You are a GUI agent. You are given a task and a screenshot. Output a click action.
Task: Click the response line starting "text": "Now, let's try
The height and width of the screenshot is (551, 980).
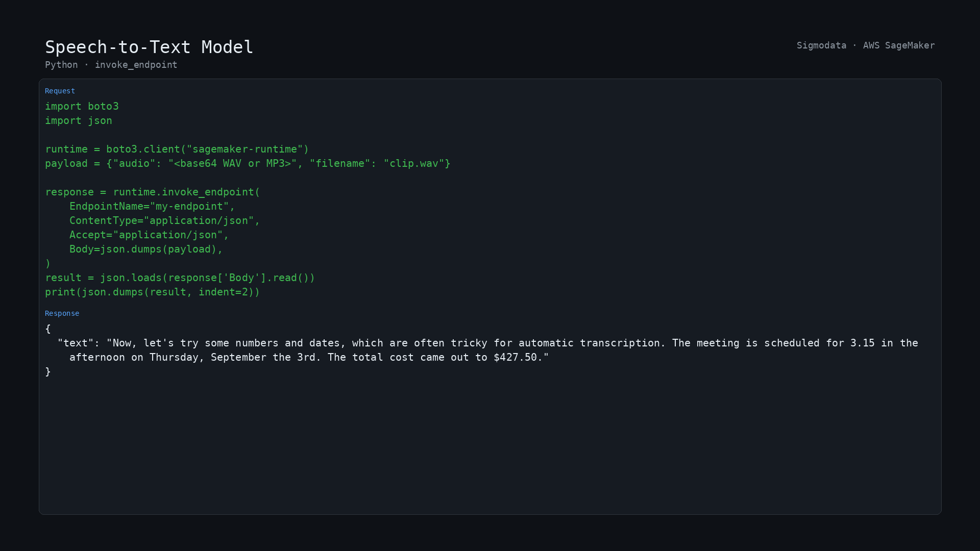[487, 343]
